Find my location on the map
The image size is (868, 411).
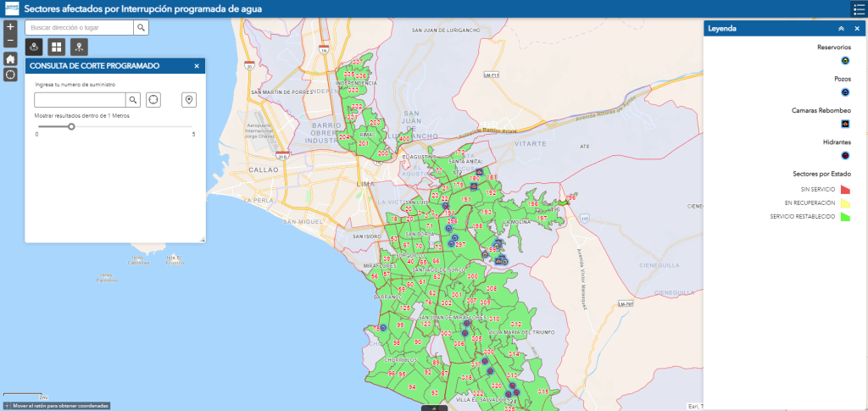pos(10,75)
